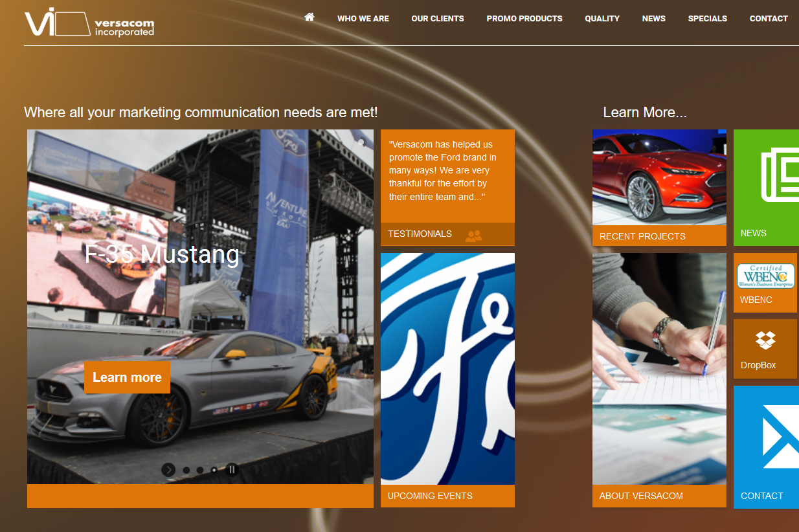Advance slideshow with next arrow button

[168, 470]
